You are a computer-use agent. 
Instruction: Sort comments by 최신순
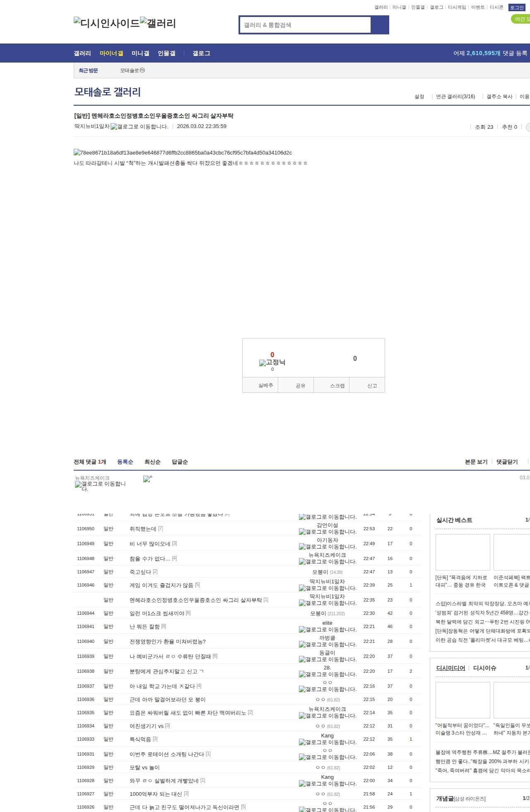click(152, 462)
